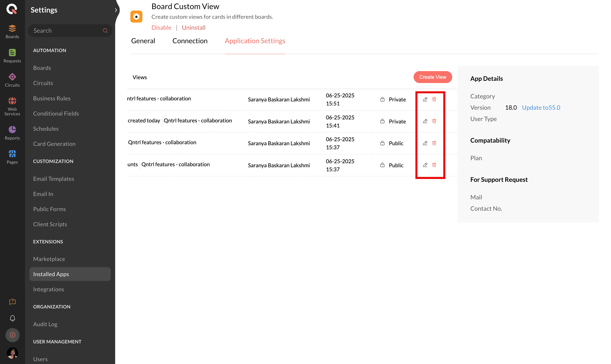This screenshot has height=364, width=611.
Task: Open the Web Services module
Action: (12, 106)
